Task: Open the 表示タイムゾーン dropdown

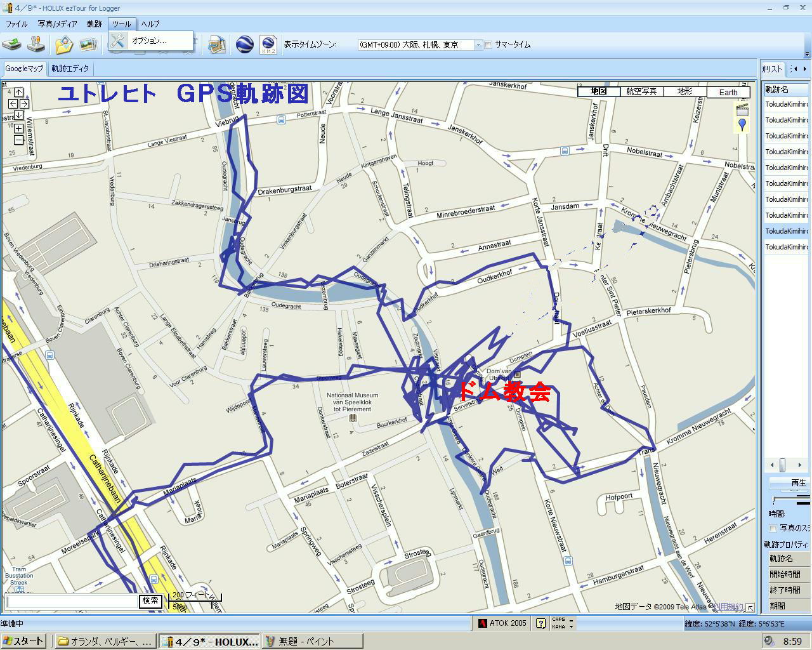Action: pyautogui.click(x=478, y=45)
